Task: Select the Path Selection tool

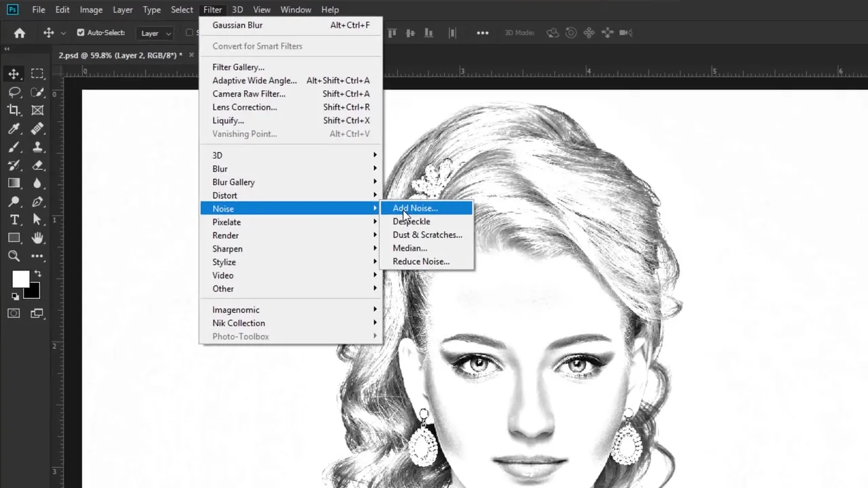Action: tap(37, 220)
